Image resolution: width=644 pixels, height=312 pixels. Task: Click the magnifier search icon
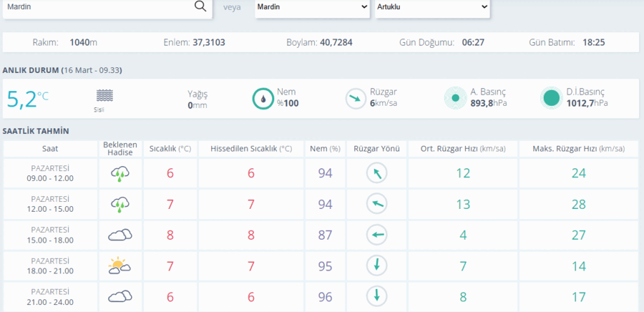coord(200,6)
